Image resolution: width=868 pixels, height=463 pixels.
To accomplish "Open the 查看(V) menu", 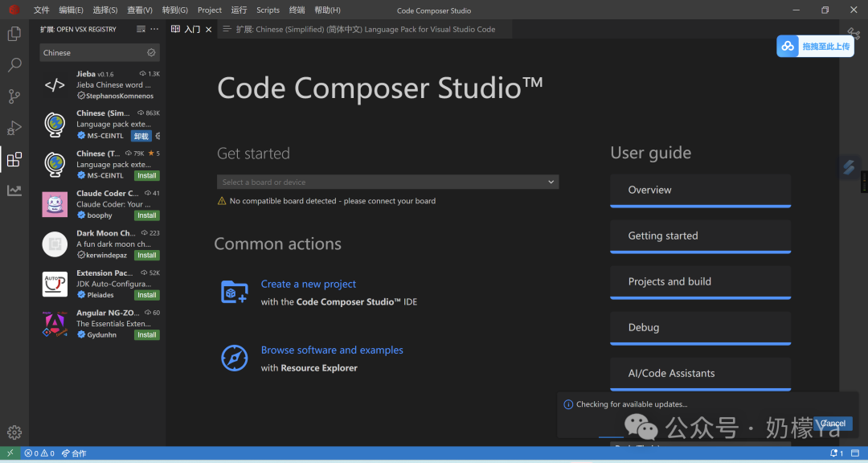I will point(140,10).
